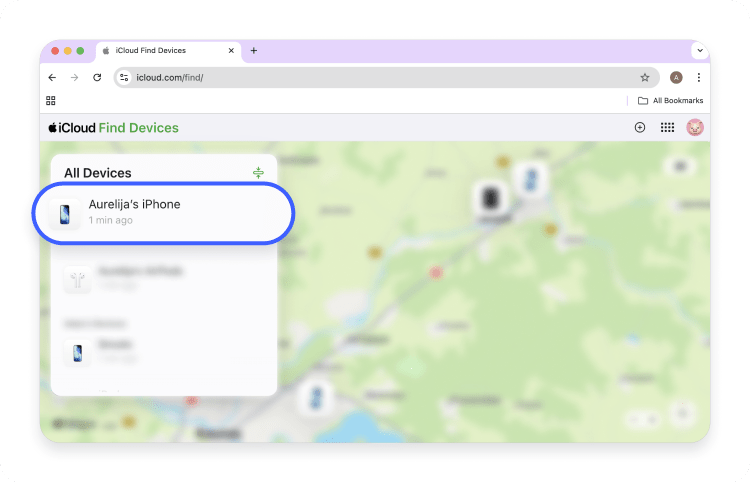
Task: Close the iCloud Find Devices tab
Action: click(233, 50)
